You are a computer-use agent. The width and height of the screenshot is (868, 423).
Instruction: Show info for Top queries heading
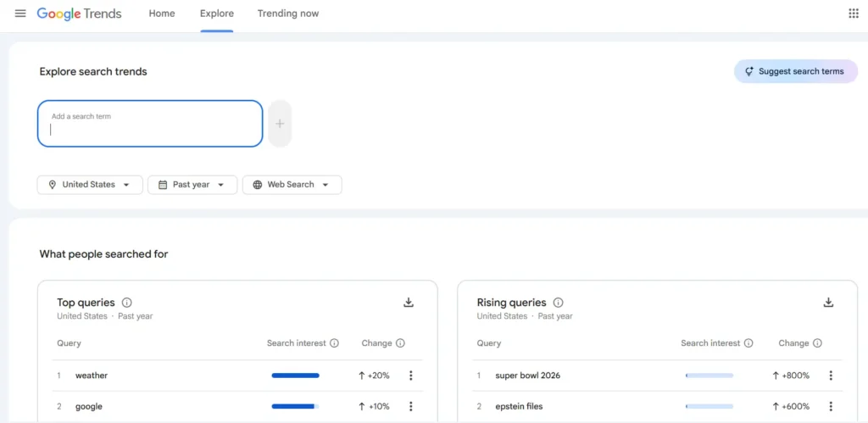pyautogui.click(x=127, y=303)
